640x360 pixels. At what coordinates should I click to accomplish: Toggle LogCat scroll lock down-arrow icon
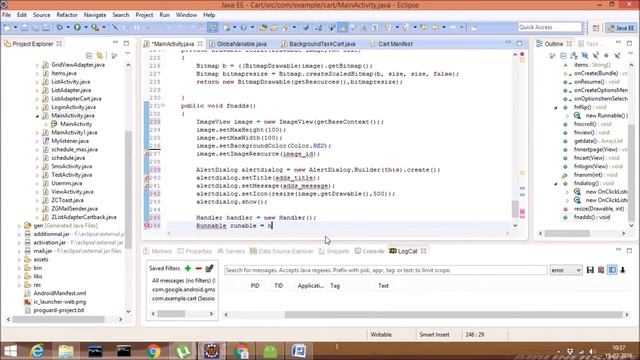point(623,270)
